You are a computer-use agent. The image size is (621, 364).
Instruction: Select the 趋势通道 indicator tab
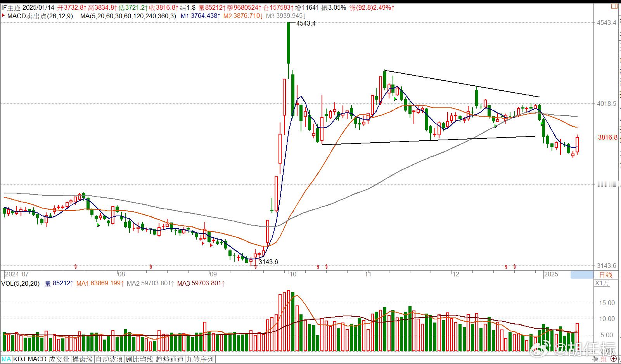(170, 359)
